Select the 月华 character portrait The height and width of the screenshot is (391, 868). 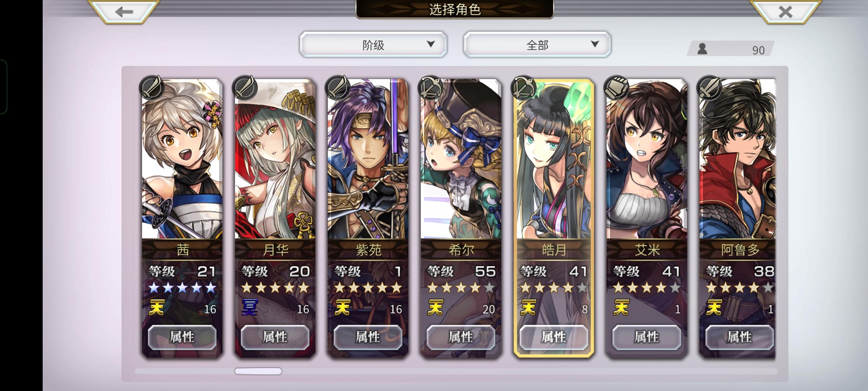275,159
